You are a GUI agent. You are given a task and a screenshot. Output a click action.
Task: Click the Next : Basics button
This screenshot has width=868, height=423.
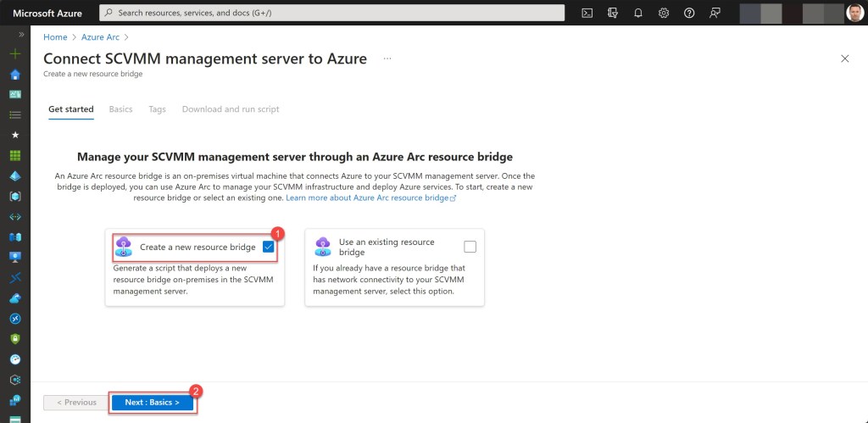pyautogui.click(x=153, y=403)
